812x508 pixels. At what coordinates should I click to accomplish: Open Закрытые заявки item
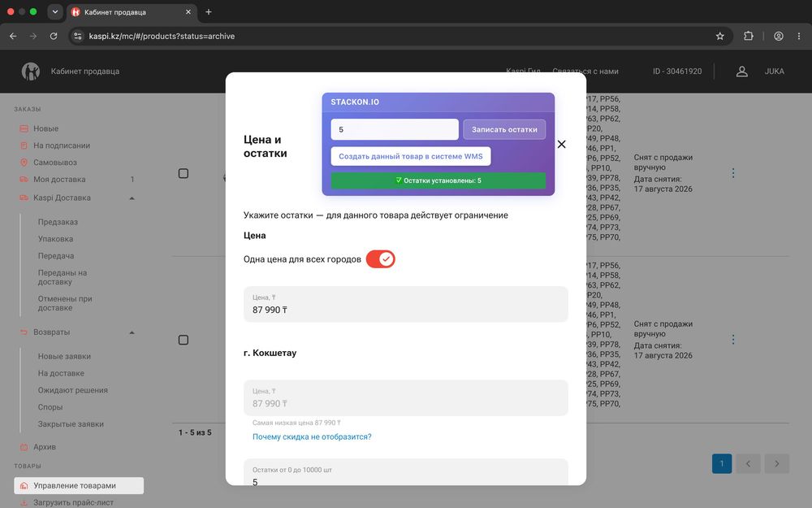tap(71, 424)
